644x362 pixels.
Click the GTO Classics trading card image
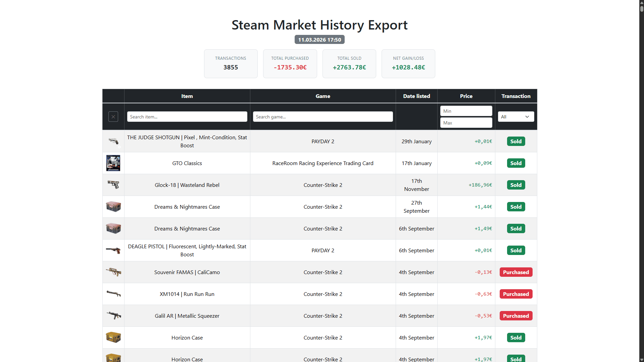[x=113, y=163]
